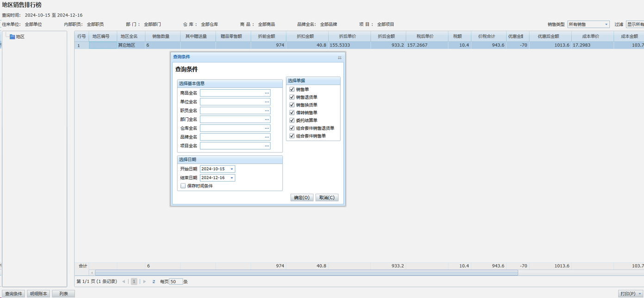Uncheck the 销售单 checkbox
Viewport: 644px width, 298px height.
point(292,90)
